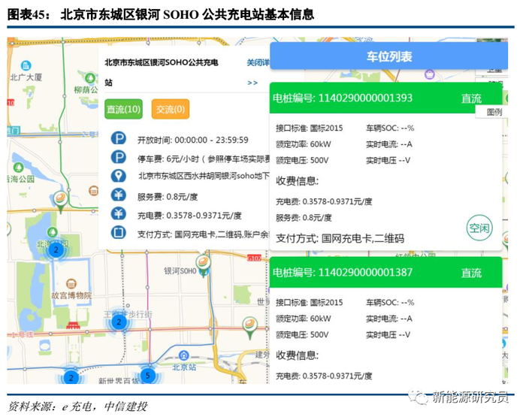
Task: Click the 柳荫公园 park tree icon
Action: [89, 78]
